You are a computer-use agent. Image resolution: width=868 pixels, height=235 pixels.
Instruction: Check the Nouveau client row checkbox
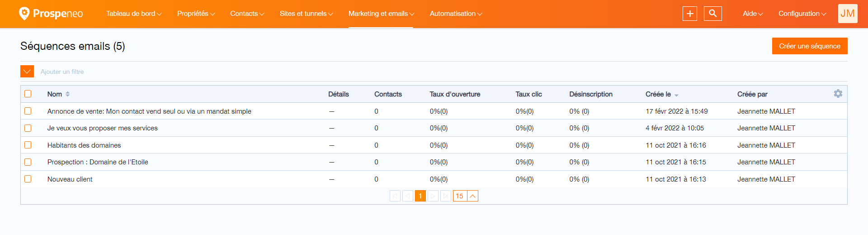tap(28, 179)
